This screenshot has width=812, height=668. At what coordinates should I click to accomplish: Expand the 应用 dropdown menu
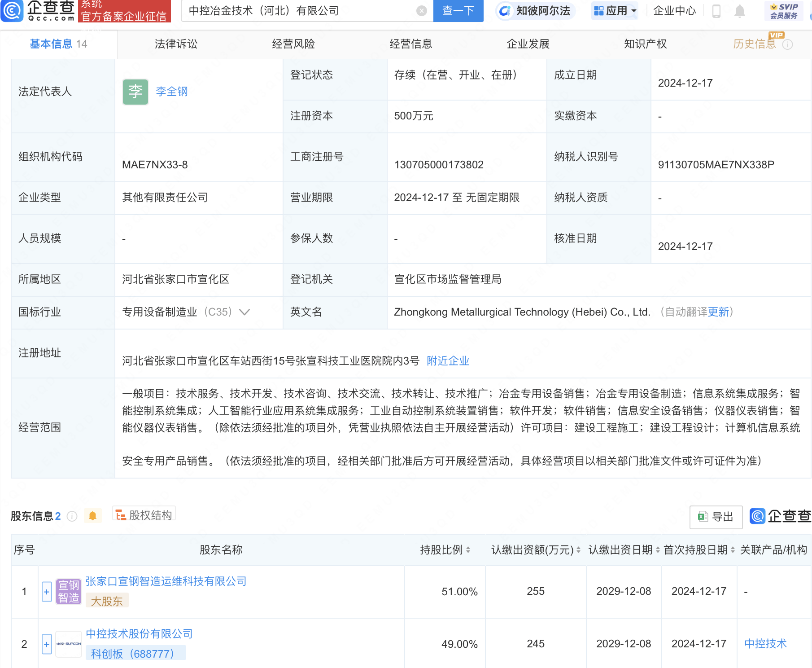(615, 11)
